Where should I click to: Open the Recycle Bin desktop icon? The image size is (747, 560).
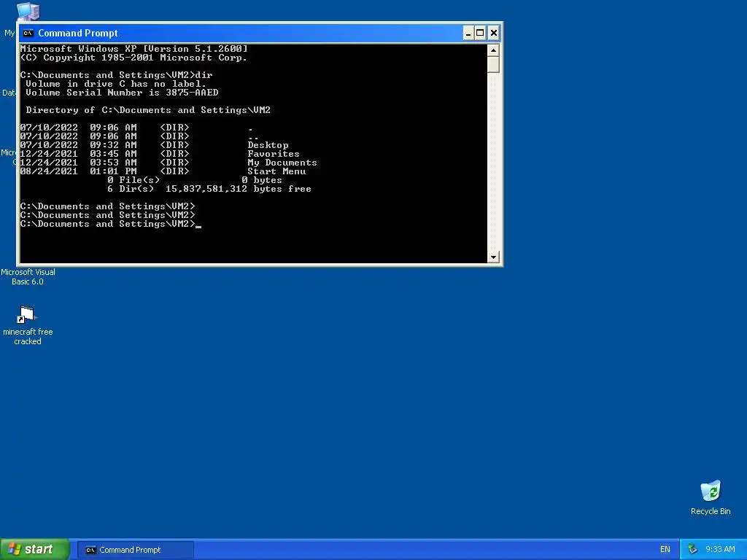pyautogui.click(x=711, y=497)
